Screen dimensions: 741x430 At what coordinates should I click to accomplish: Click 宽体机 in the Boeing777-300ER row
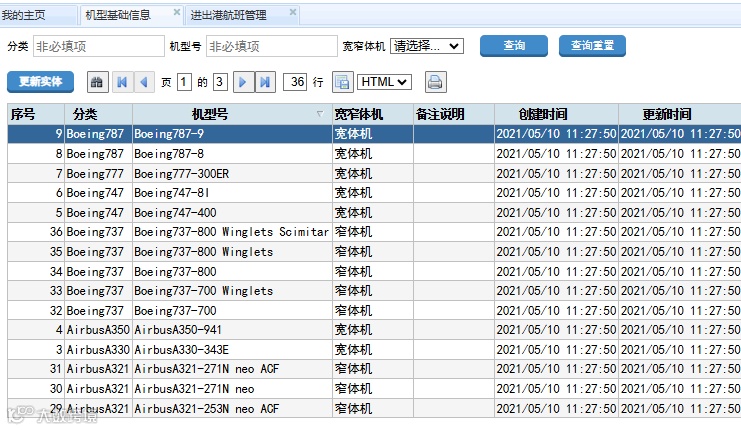point(373,174)
